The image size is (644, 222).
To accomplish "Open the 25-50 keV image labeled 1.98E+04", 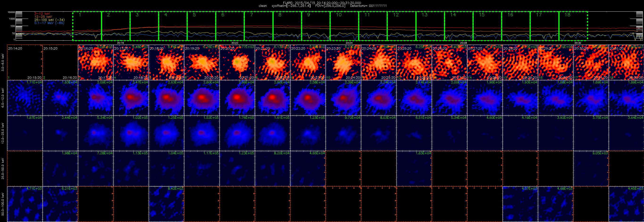I will click(x=60, y=169).
